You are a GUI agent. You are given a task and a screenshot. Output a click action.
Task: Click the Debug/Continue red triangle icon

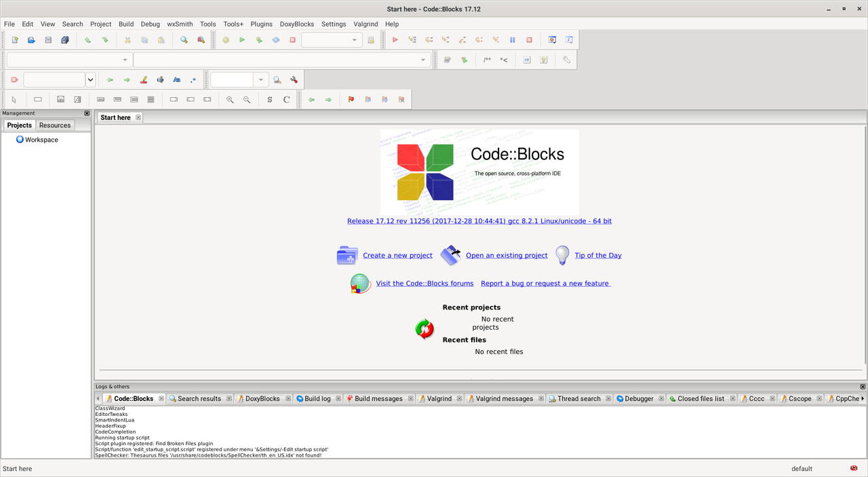coord(395,40)
